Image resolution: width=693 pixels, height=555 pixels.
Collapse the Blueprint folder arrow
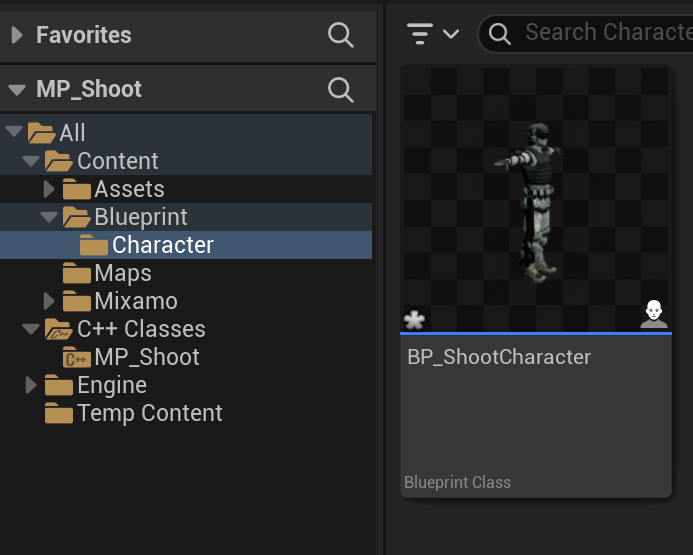point(50,217)
